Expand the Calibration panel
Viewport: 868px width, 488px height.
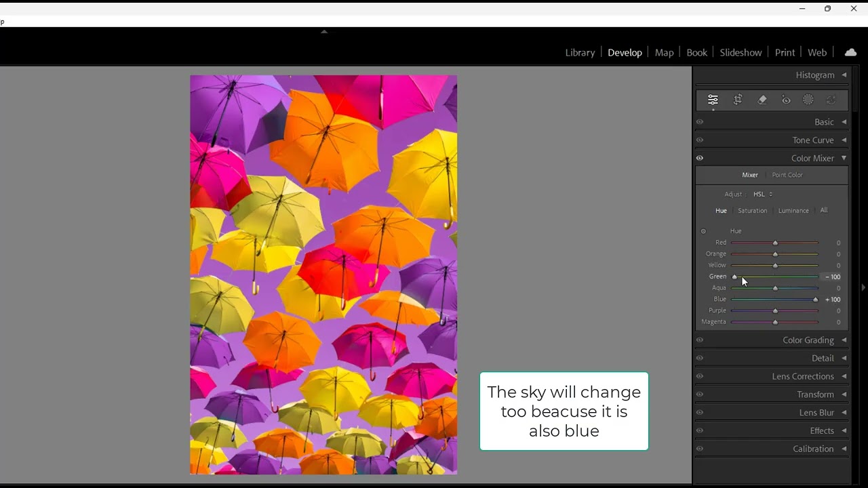[x=844, y=449]
